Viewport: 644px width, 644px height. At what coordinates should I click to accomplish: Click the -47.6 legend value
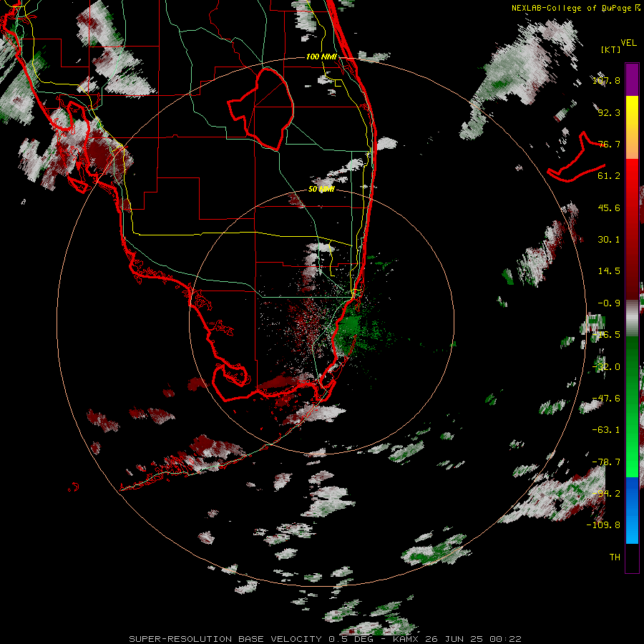(606, 399)
